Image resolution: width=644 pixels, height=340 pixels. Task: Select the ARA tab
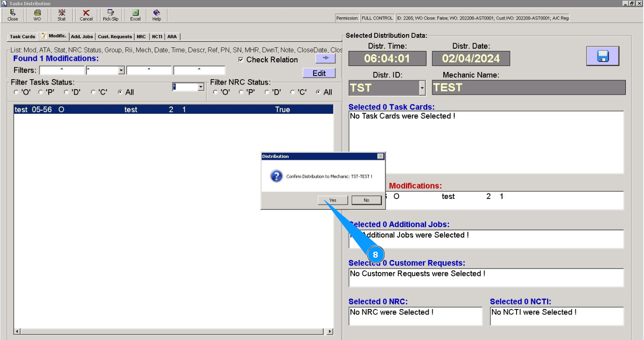172,36
